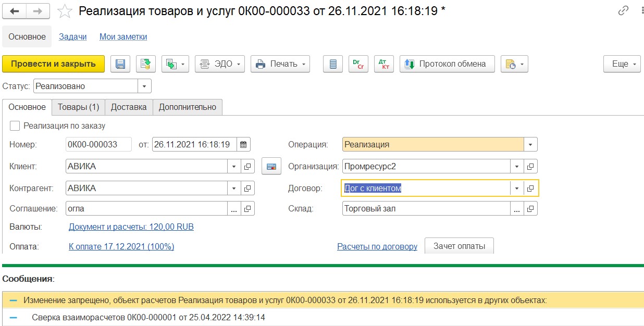Open the Операция dropdown list
Image resolution: width=644 pixels, height=326 pixels.
[530, 144]
